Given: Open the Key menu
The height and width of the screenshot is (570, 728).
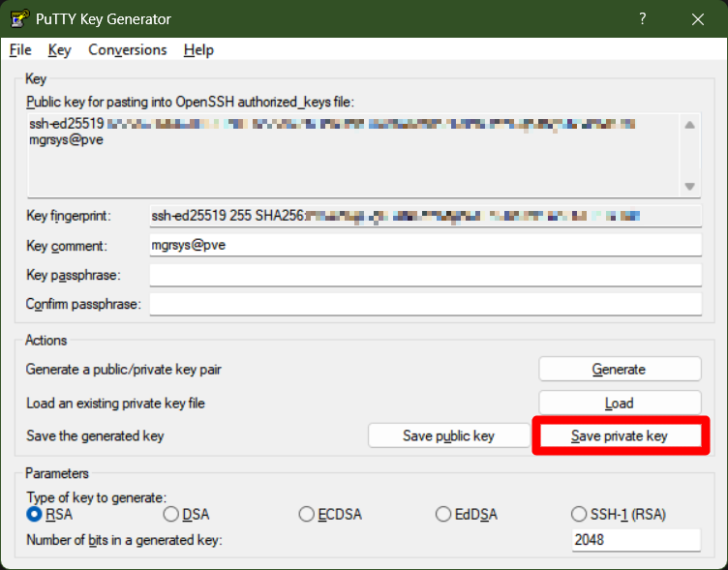Looking at the screenshot, I should pyautogui.click(x=59, y=49).
